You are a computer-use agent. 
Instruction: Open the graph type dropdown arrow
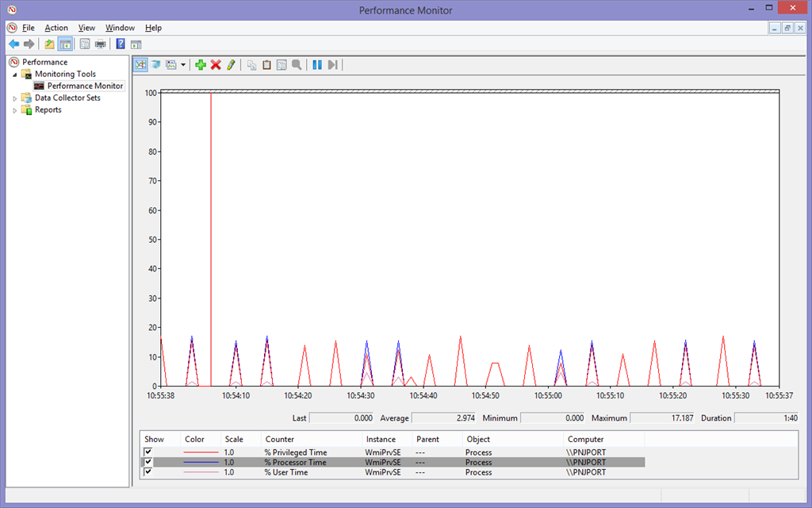pos(183,65)
